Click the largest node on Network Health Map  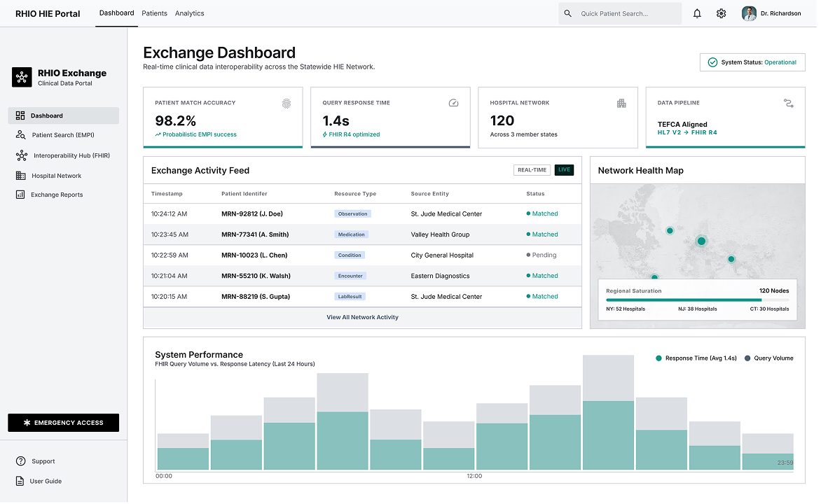[705, 242]
